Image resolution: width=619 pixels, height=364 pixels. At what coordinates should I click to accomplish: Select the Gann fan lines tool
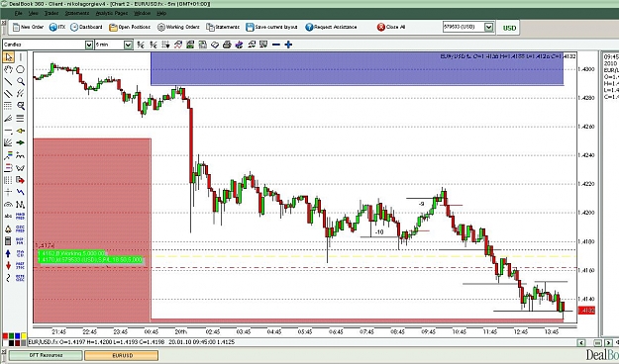pyautogui.click(x=8, y=142)
